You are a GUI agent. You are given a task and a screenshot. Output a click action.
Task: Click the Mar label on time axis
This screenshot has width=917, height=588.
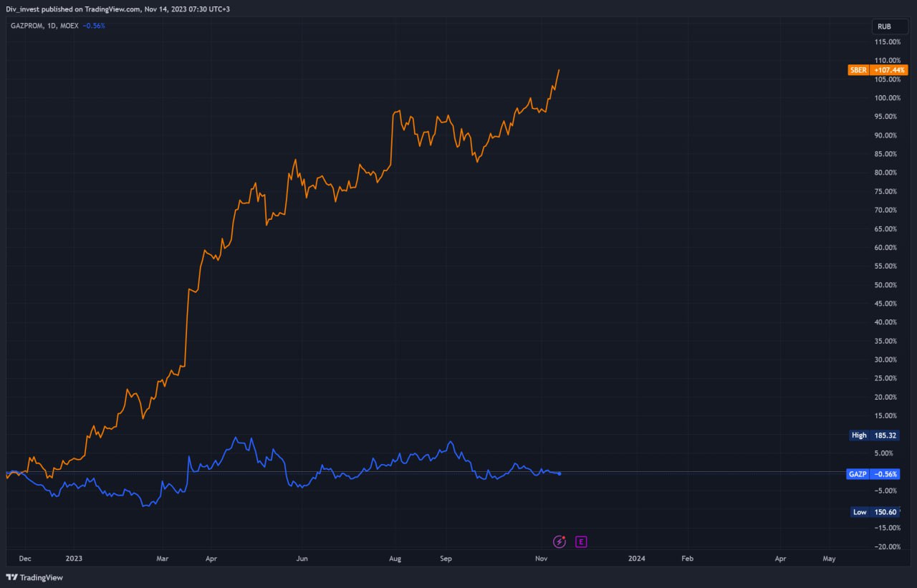(x=162, y=557)
